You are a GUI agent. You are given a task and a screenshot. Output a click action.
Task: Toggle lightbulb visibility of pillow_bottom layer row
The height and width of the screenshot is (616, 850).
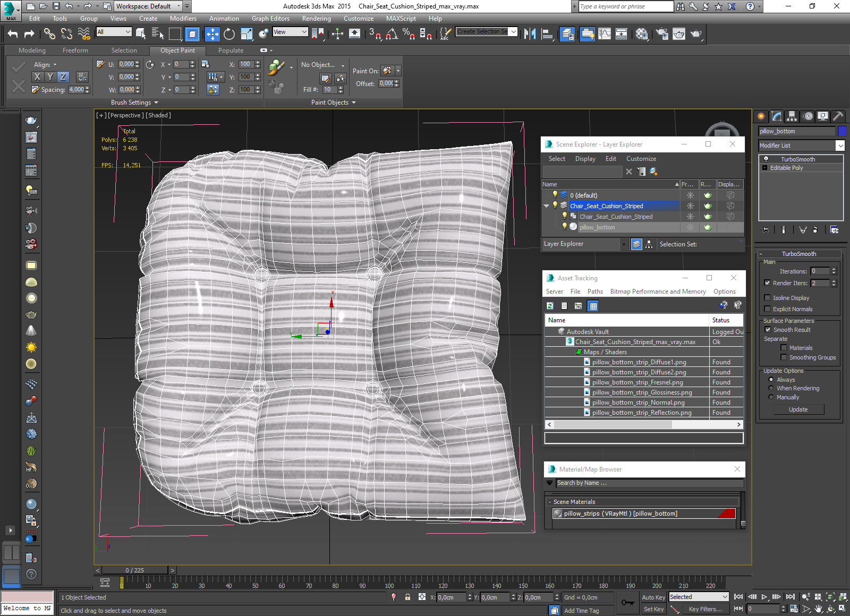tap(565, 227)
